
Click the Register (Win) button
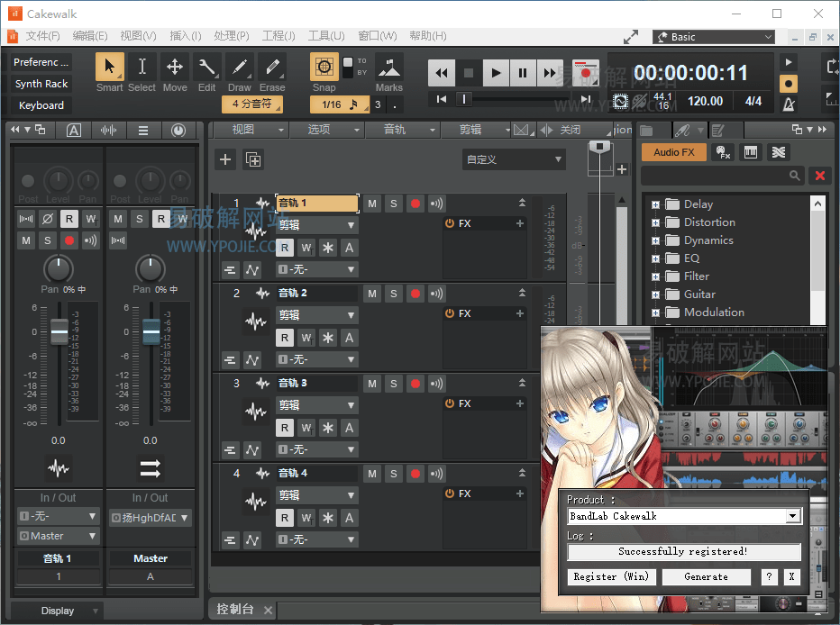click(x=610, y=576)
